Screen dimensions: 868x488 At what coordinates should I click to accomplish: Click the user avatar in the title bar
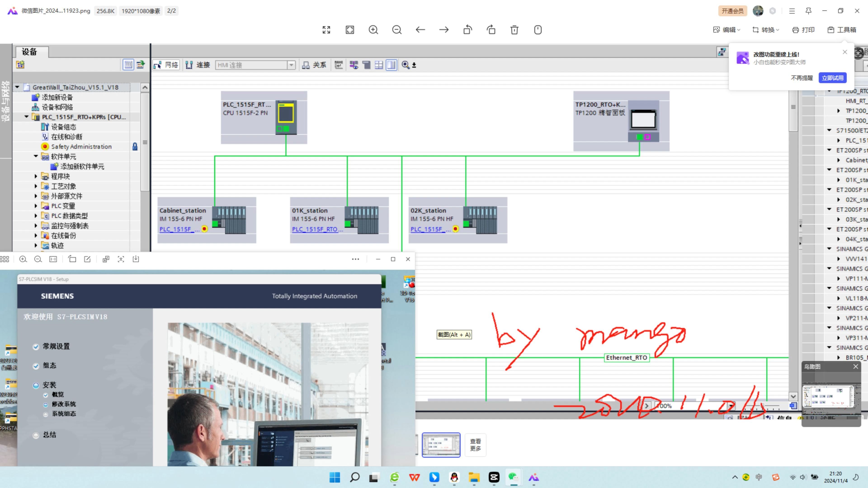tap(758, 11)
